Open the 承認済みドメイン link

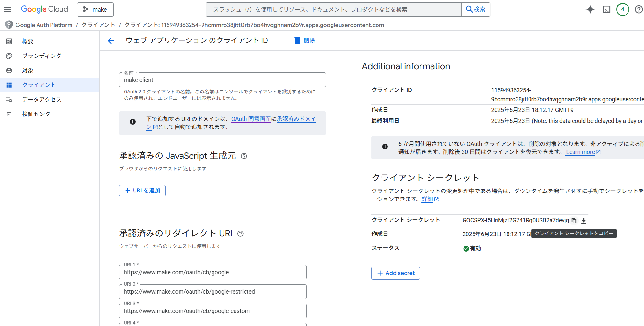coord(296,119)
